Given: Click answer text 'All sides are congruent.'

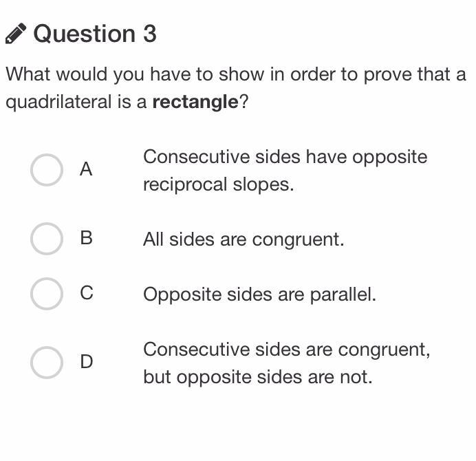Looking at the screenshot, I should [244, 239].
